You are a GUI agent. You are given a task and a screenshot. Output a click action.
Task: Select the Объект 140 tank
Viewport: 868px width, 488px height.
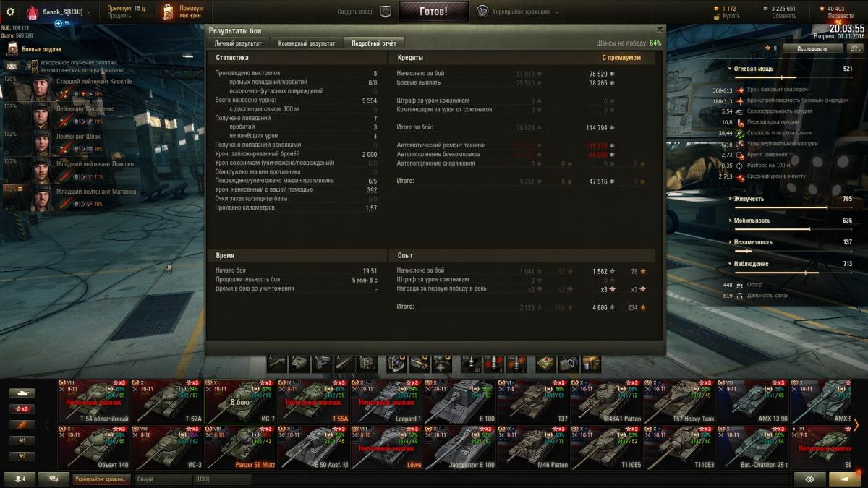(x=94, y=448)
